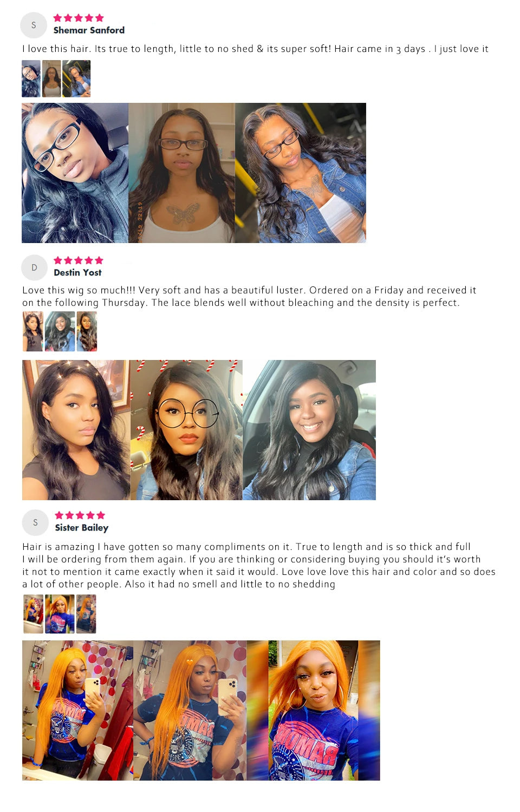The width and height of the screenshot is (520, 812).
Task: Select third small thumbnail in Sister Bailey's review
Action: click(86, 614)
